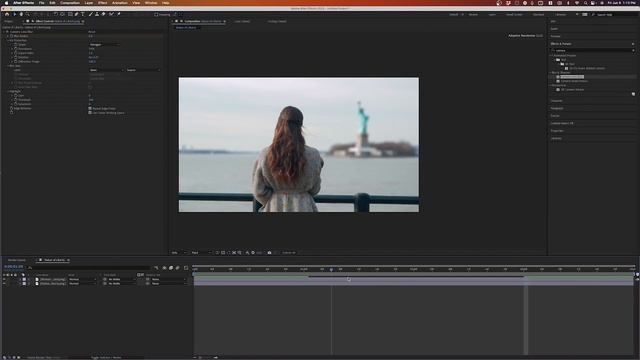
Task: Open the Animation menu
Action: click(120, 3)
